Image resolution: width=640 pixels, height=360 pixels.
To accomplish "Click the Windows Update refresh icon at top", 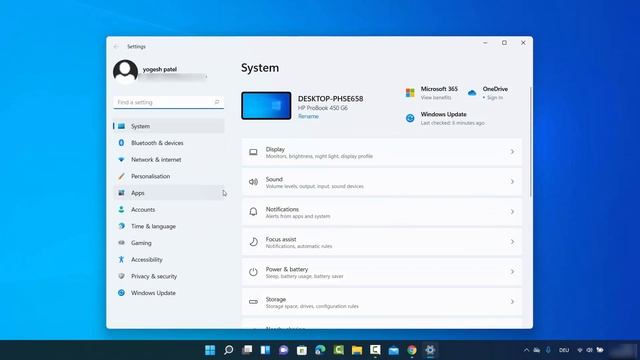I will coord(410,118).
